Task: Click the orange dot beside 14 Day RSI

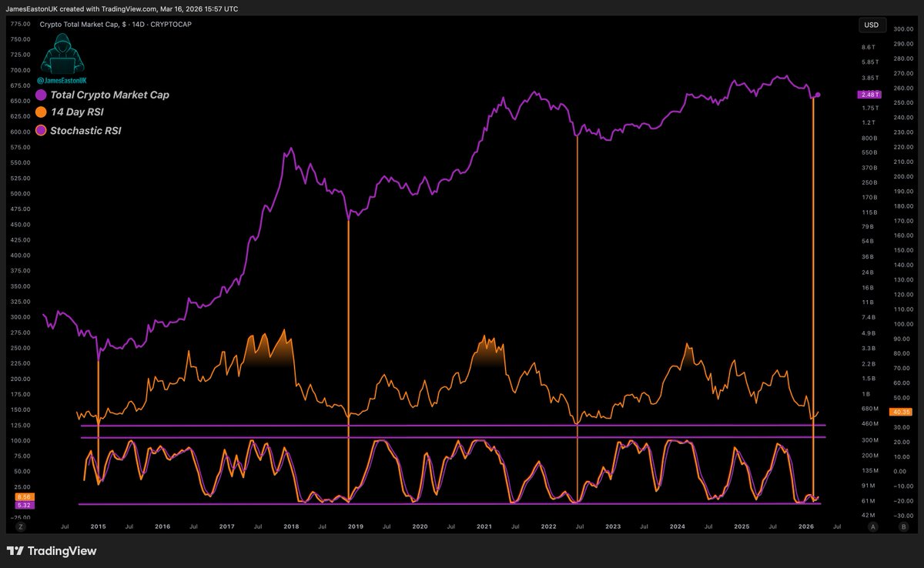Action: click(42, 112)
